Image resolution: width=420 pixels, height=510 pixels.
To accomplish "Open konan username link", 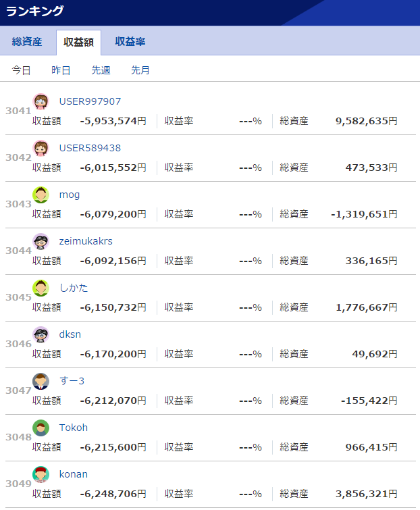I will (x=74, y=474).
